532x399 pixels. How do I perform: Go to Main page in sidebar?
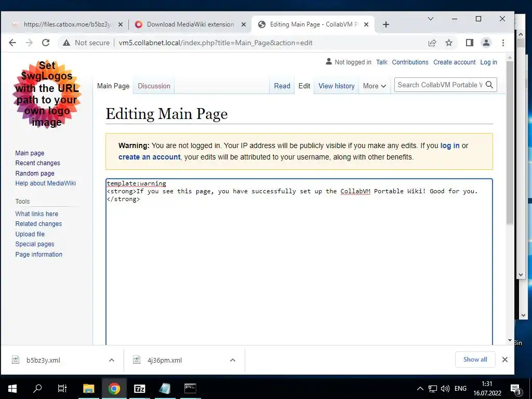[x=30, y=153]
